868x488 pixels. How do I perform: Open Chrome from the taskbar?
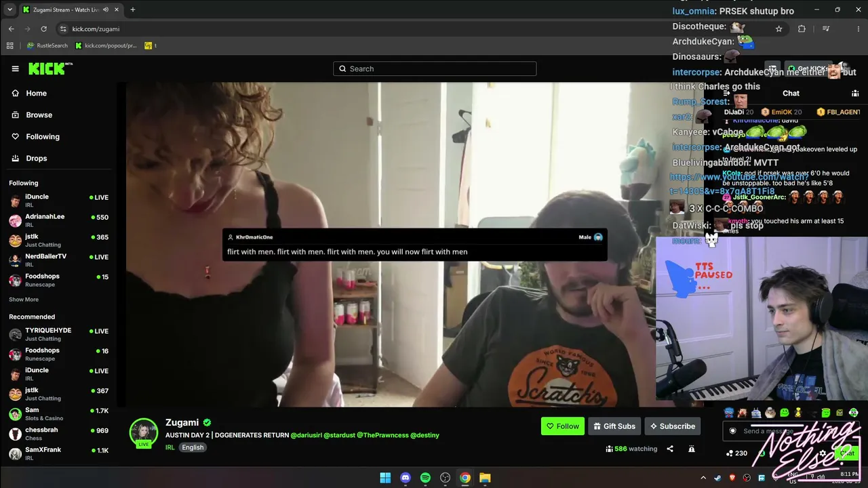pos(465,478)
